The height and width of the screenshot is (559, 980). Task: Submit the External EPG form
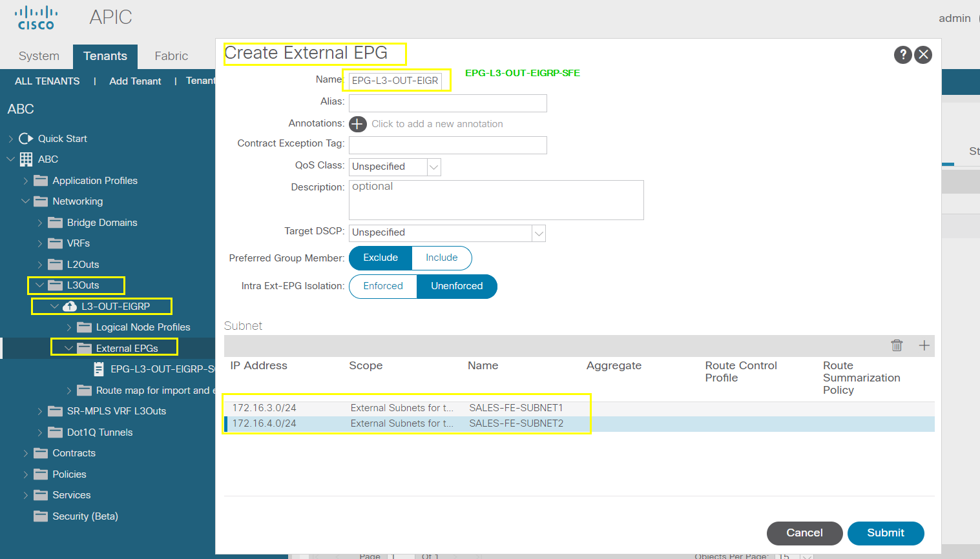point(886,533)
